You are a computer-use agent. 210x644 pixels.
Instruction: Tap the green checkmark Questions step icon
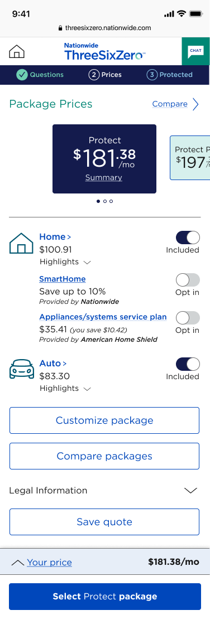tap(22, 75)
